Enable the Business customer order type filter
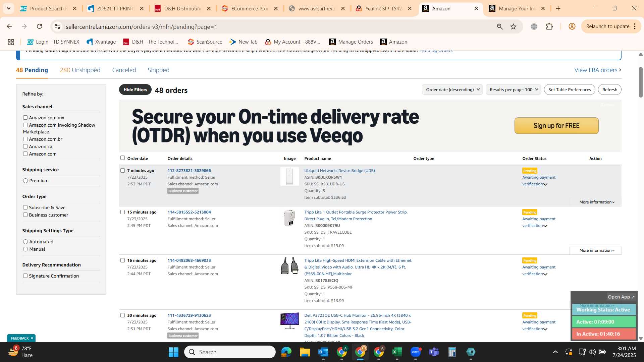The height and width of the screenshot is (362, 644). 25,215
